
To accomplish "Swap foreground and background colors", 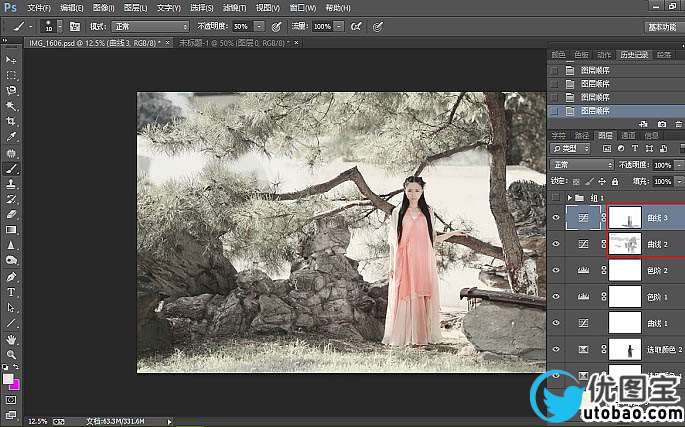I will coord(16,367).
